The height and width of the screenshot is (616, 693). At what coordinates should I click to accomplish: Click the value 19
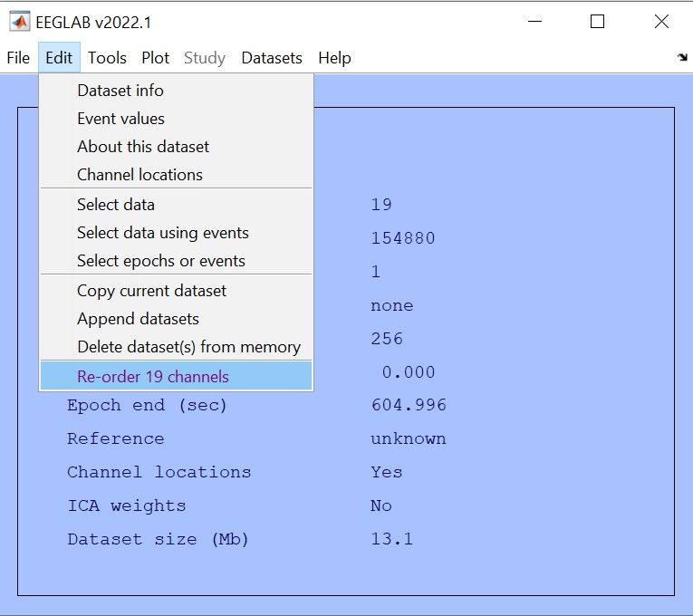381,205
